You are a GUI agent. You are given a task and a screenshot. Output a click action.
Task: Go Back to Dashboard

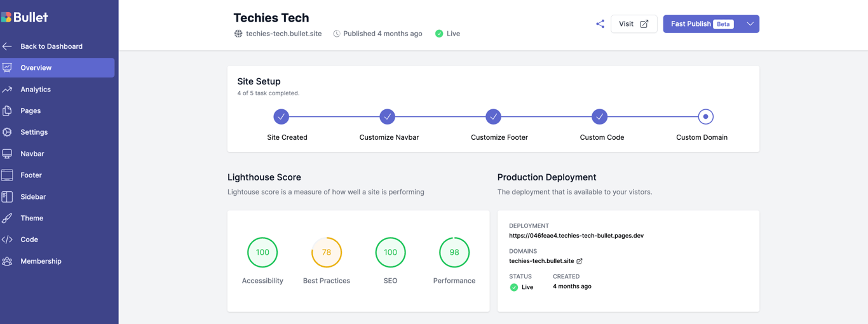pos(51,46)
